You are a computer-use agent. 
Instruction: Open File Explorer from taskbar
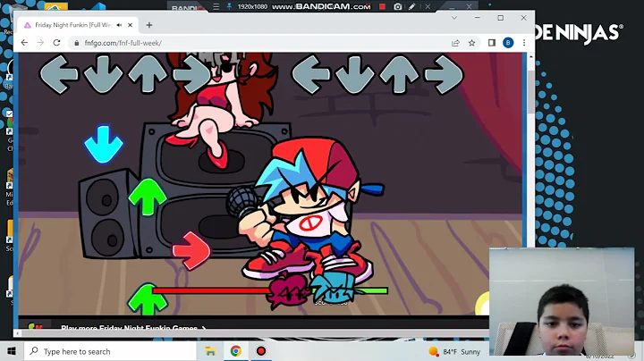coord(210,351)
